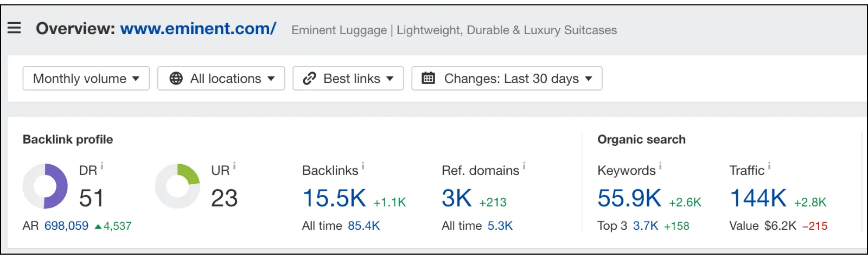Click the info icon next to UR
Screen dimensions: 868x259
[234, 166]
